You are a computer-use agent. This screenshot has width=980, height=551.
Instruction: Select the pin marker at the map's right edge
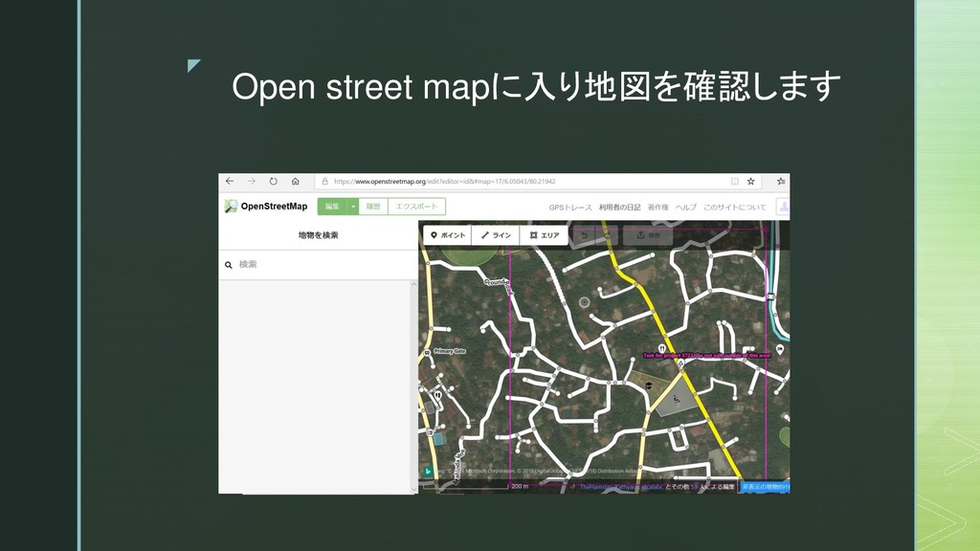click(x=780, y=349)
